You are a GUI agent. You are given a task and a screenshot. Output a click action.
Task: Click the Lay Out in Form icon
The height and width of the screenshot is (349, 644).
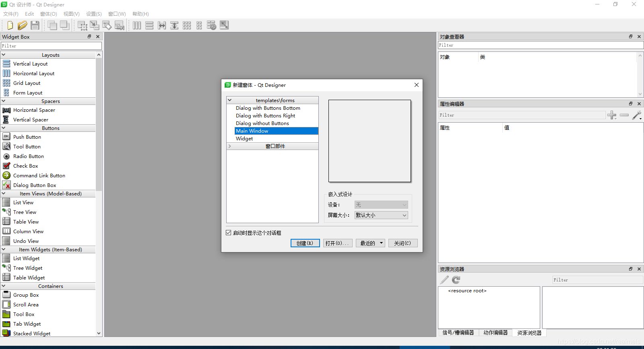coord(199,25)
